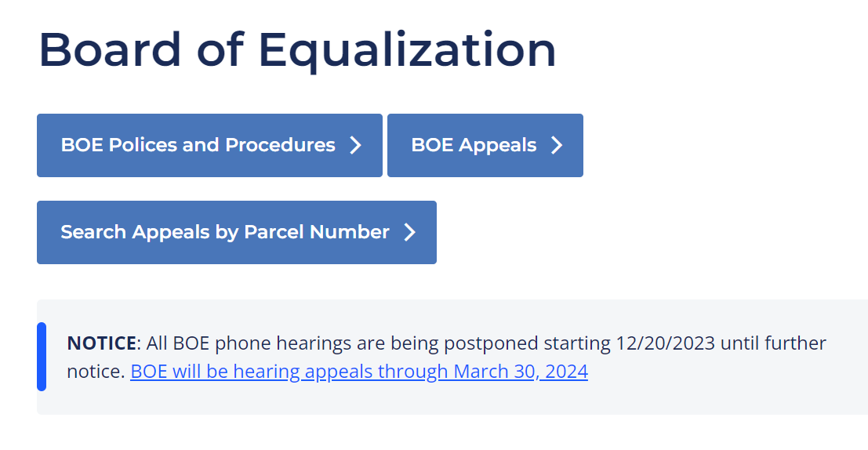Click the bold NOTICE label
This screenshot has width=868, height=450.
click(x=102, y=343)
